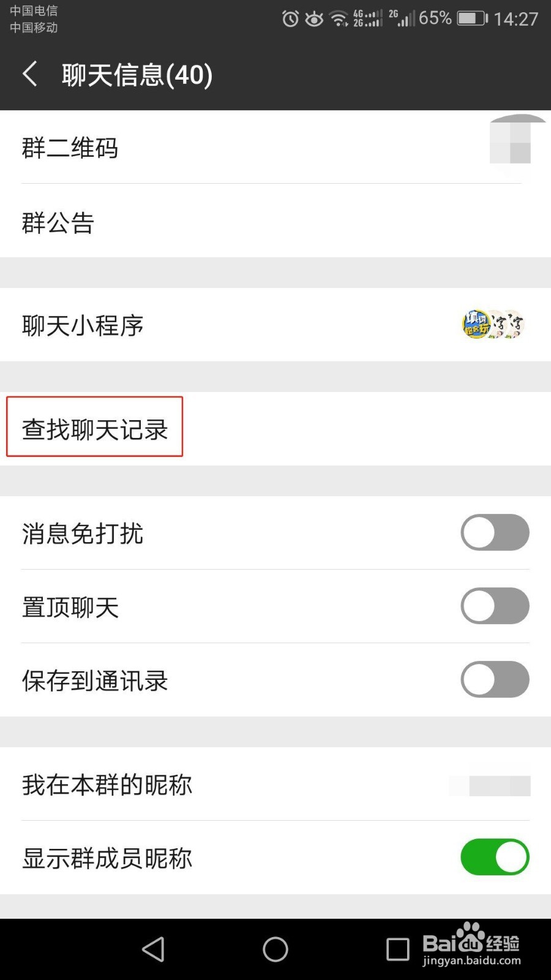Toggle 消息免打扰 mute notifications switch

(x=495, y=532)
